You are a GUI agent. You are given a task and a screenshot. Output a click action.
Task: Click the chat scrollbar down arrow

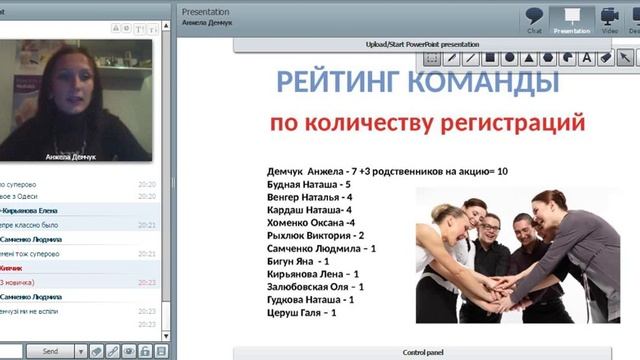(x=166, y=336)
